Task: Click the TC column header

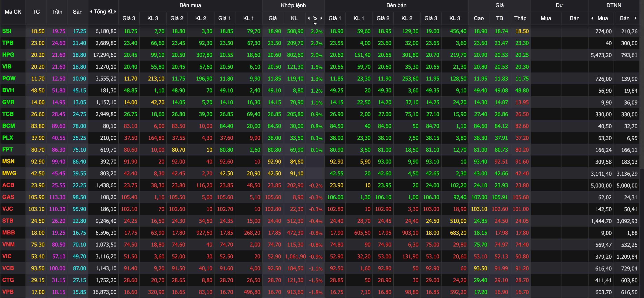Action: (x=36, y=12)
